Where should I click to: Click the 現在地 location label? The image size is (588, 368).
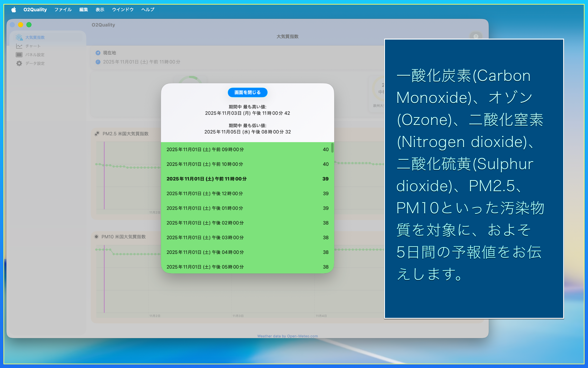coord(110,53)
